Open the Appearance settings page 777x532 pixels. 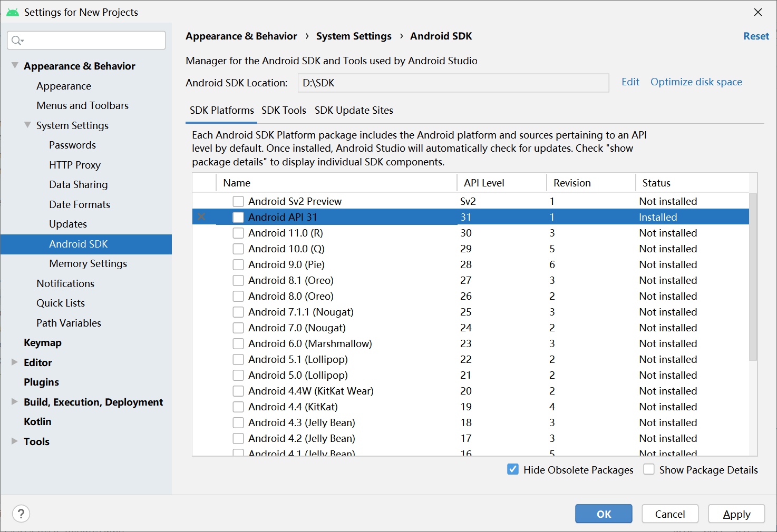coord(64,86)
